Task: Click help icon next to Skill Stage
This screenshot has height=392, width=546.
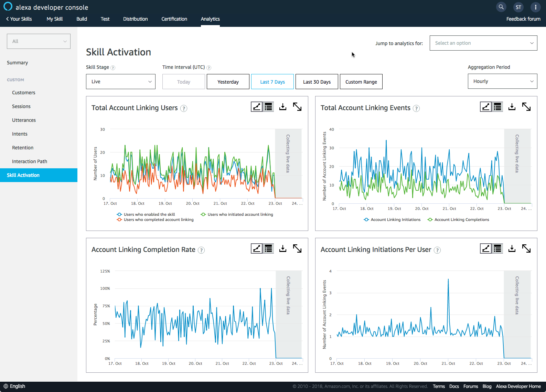Action: [x=113, y=68]
